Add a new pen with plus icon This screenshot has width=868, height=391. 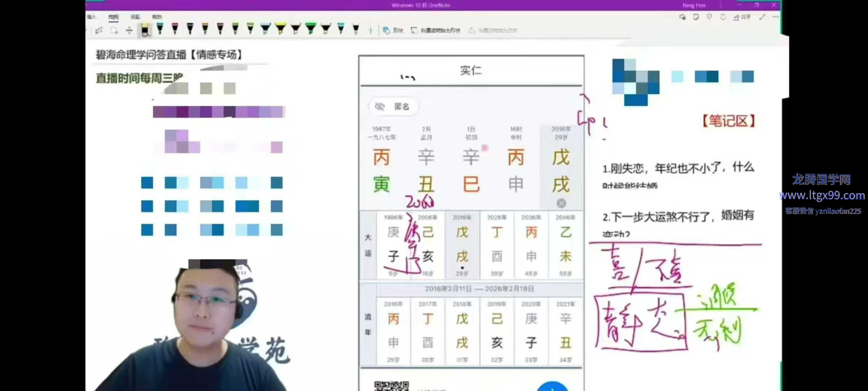coord(370,31)
